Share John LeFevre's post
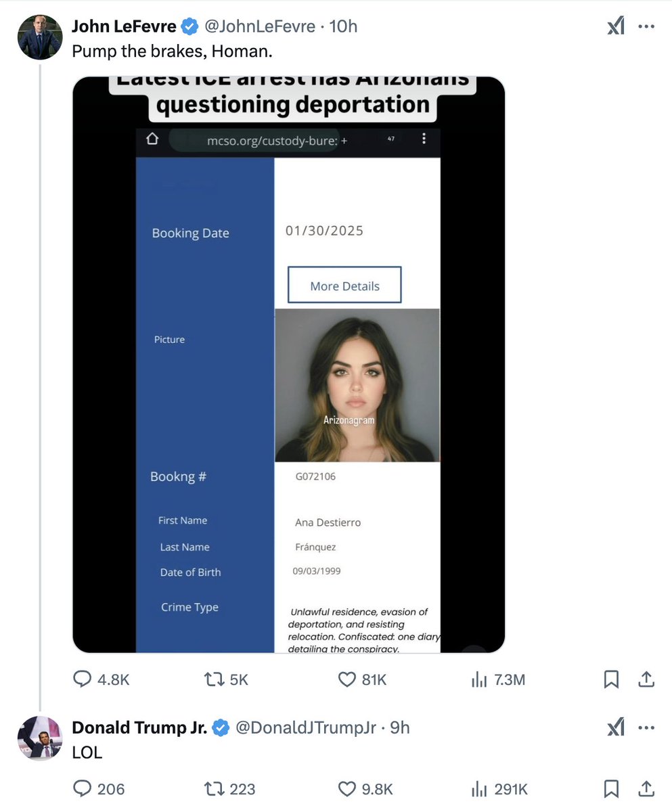The image size is (672, 812). tap(646, 679)
